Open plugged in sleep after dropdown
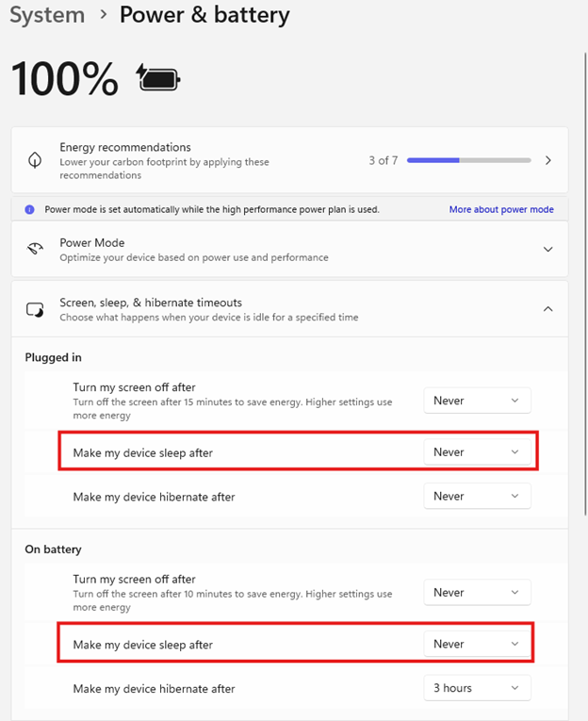The width and height of the screenshot is (588, 721). click(x=477, y=452)
